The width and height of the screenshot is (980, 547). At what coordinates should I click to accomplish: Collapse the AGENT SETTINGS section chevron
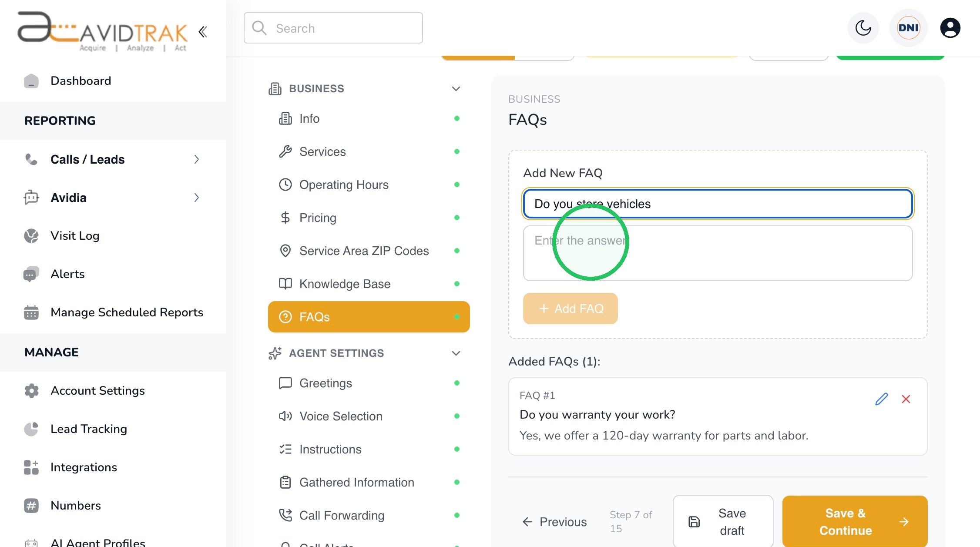click(x=456, y=353)
